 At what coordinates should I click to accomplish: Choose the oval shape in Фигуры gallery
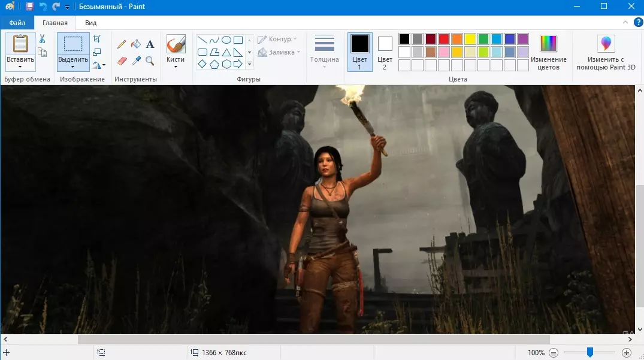tap(226, 40)
